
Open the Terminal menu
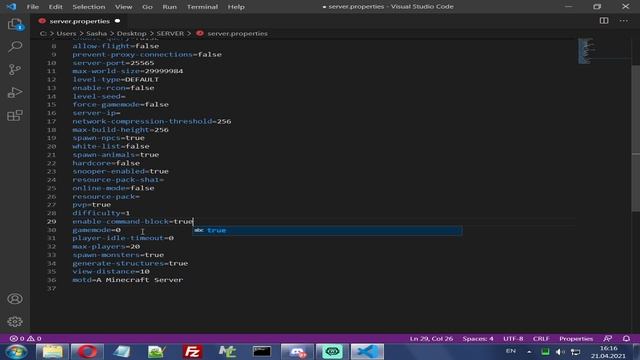pos(202,7)
